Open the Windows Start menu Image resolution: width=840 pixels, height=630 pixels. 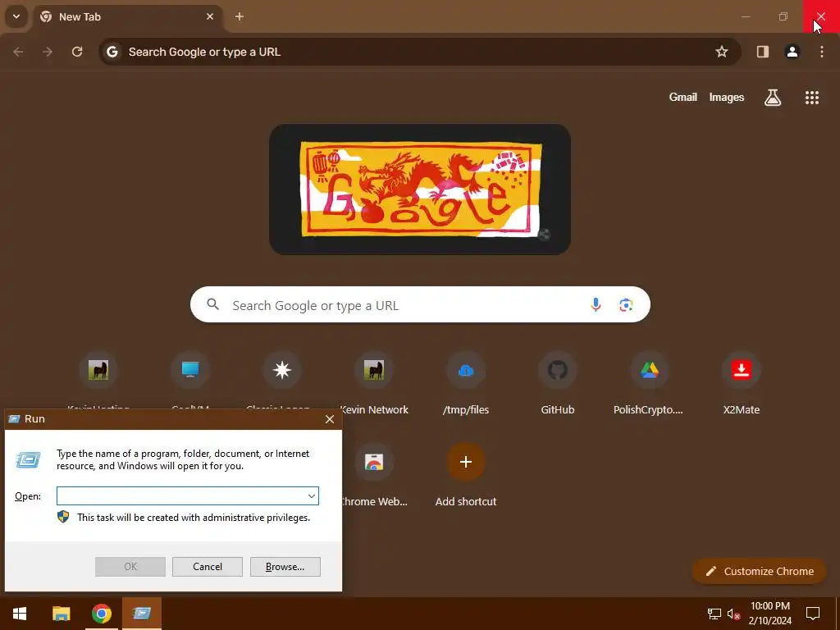[20, 614]
